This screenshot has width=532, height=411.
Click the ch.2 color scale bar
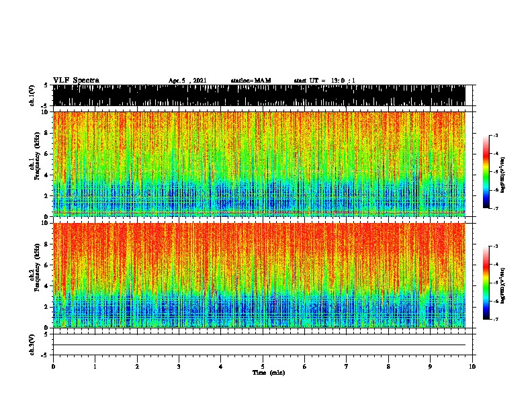pos(486,283)
